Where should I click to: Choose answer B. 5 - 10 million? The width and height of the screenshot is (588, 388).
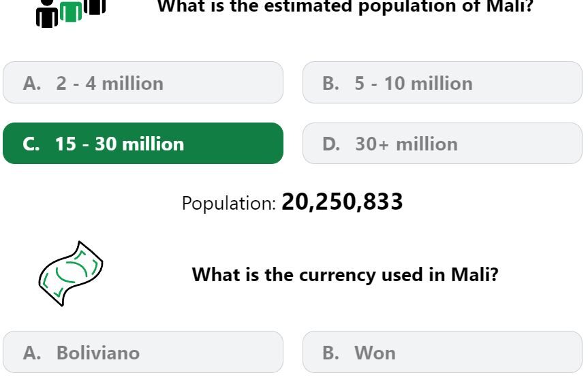442,82
